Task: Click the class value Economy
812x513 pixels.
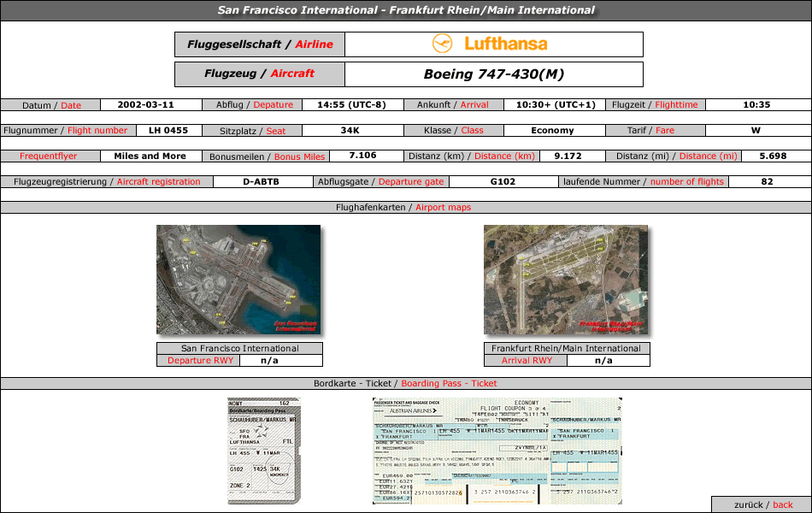Action: (552, 131)
